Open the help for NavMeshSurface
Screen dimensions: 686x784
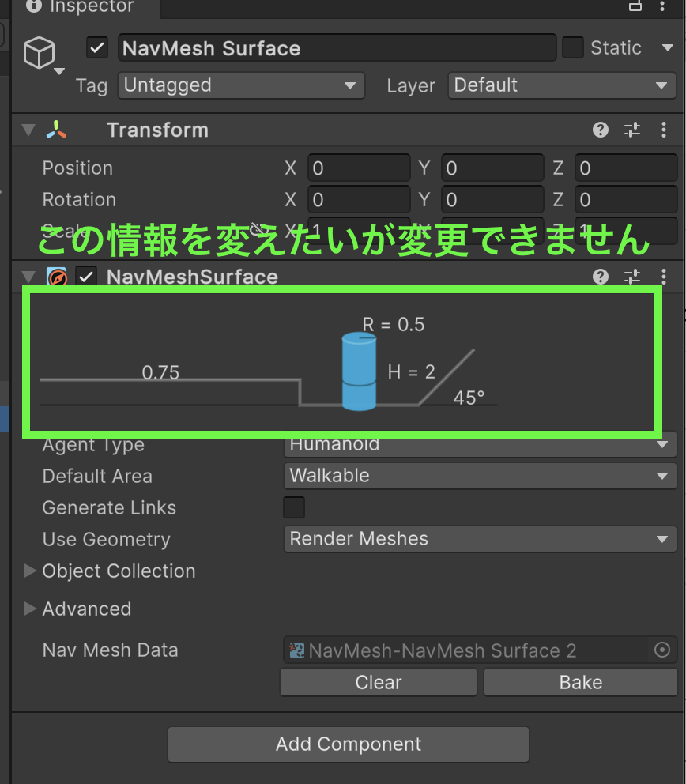click(601, 277)
